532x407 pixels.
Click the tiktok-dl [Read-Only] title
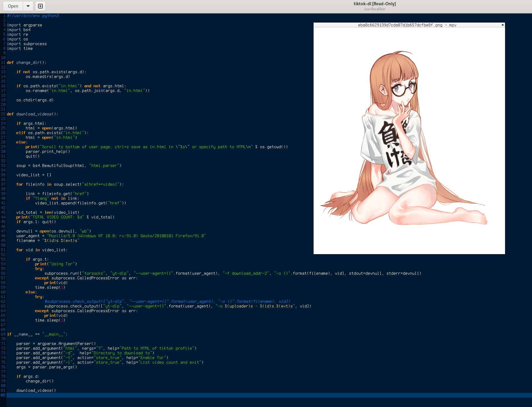point(374,4)
